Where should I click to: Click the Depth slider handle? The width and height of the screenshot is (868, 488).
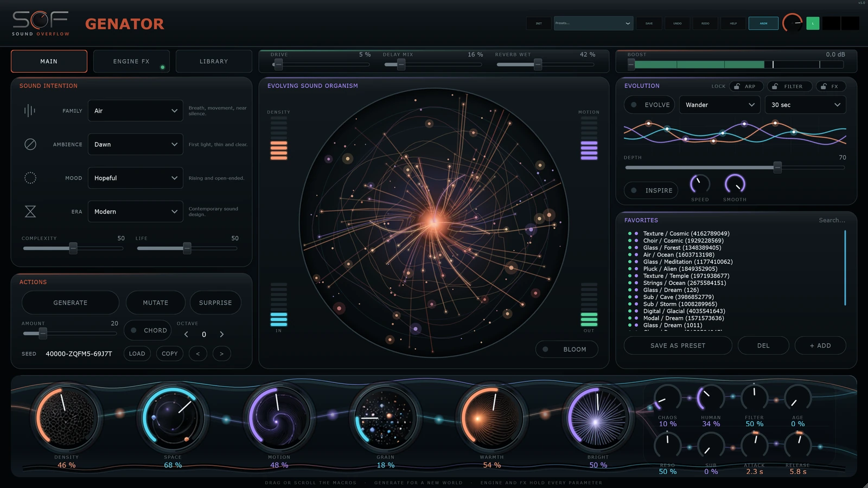pos(777,168)
